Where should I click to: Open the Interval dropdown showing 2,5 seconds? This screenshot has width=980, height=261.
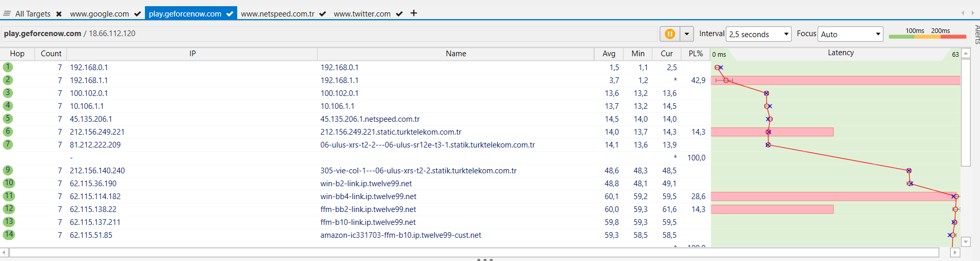point(758,34)
